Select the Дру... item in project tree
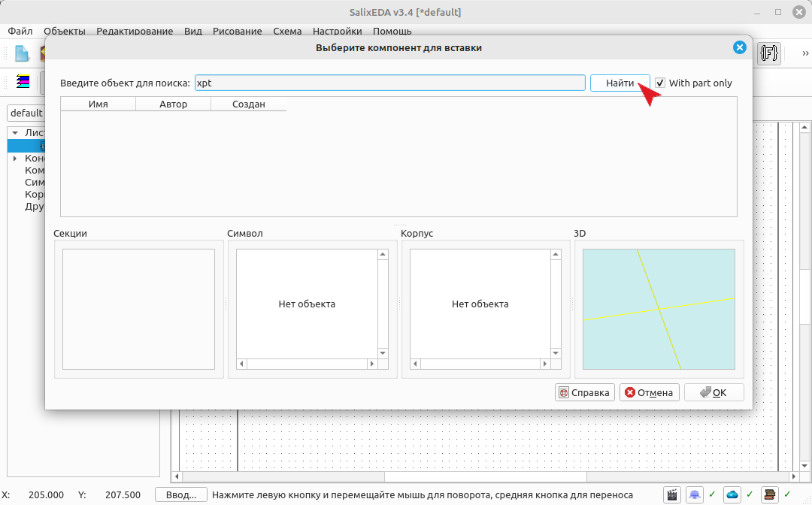Image resolution: width=812 pixels, height=505 pixels. 35,207
